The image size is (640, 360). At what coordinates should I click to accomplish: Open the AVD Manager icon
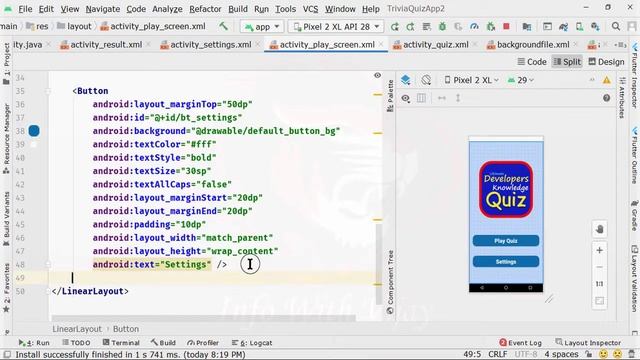579,27
